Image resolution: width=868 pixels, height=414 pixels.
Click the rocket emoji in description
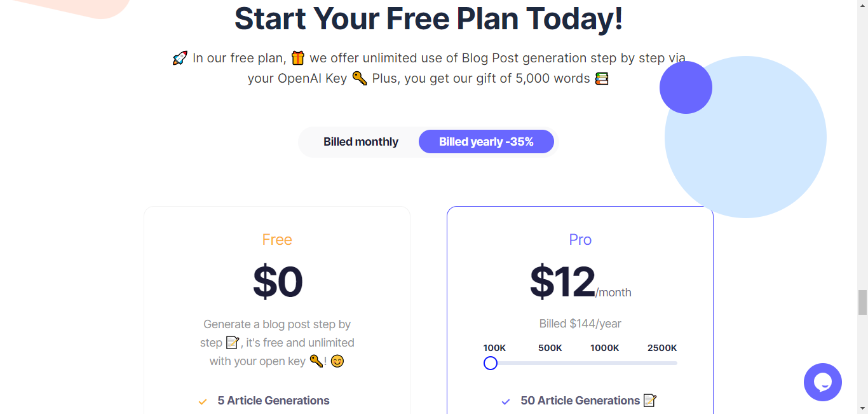click(180, 59)
